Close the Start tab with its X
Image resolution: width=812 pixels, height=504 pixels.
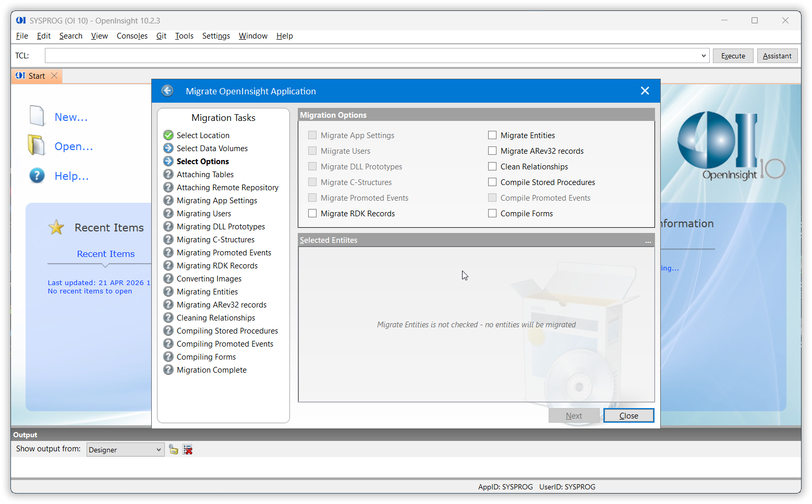click(54, 76)
